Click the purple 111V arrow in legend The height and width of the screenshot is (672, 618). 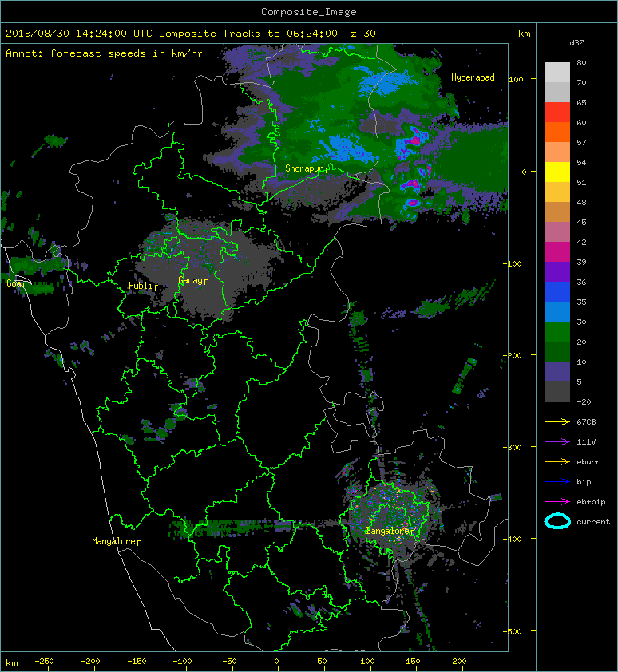557,442
